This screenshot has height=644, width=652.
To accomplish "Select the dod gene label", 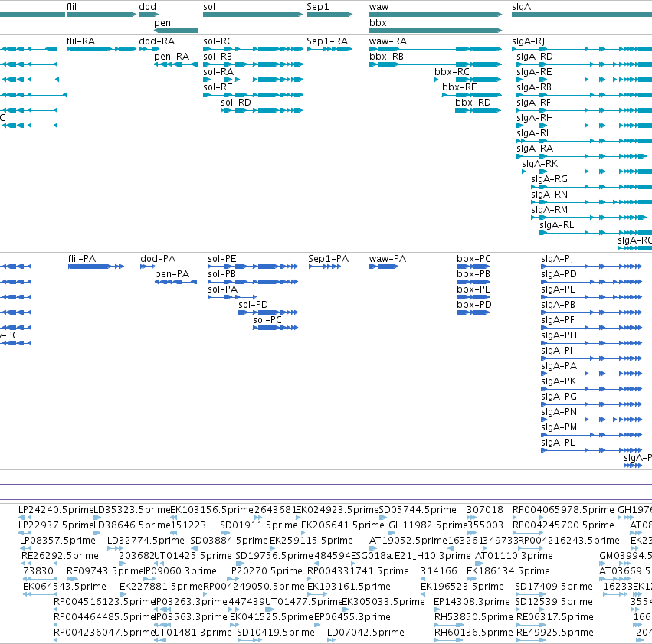I will pyautogui.click(x=148, y=7).
